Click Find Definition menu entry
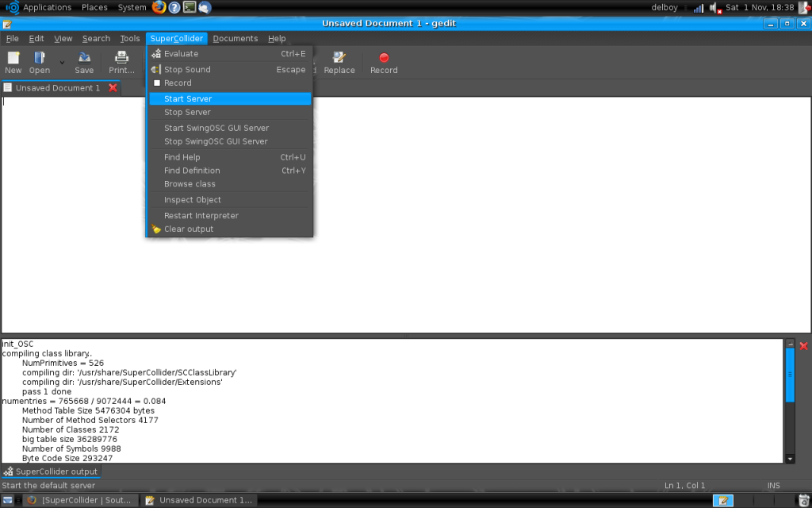This screenshot has width=812, height=508. [231, 171]
